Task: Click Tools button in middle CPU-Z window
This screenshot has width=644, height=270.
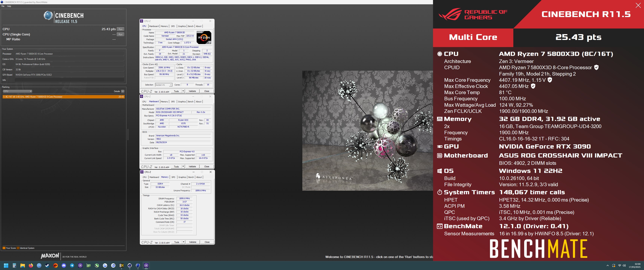Action: pyautogui.click(x=176, y=166)
